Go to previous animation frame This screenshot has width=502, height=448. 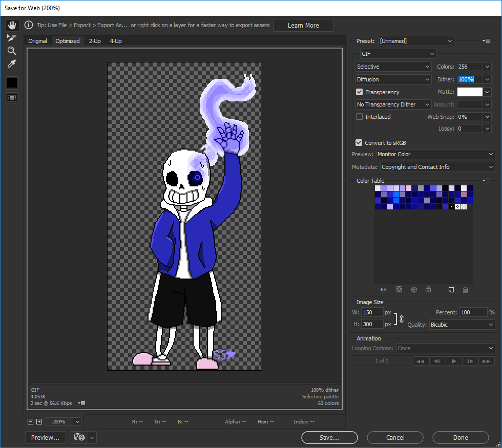437,361
